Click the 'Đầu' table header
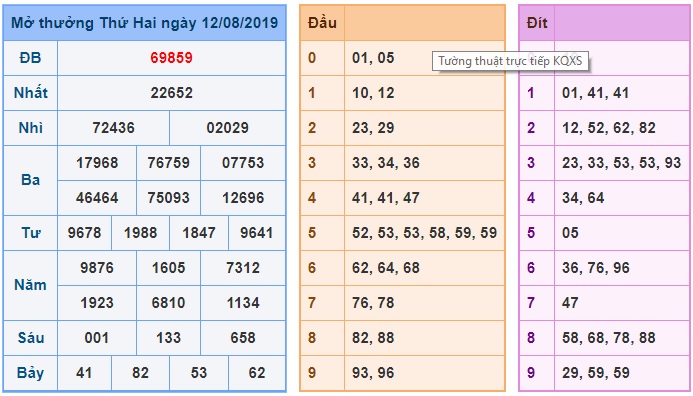This screenshot has width=693, height=396. point(322,23)
